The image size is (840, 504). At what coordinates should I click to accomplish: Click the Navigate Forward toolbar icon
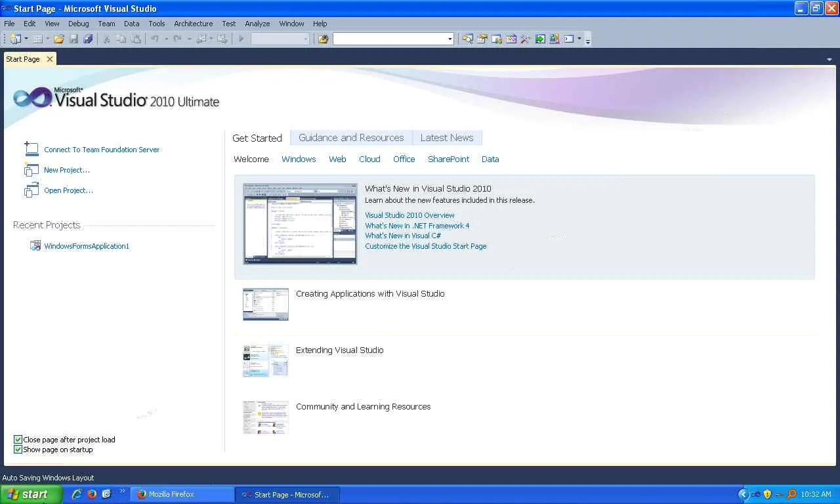tap(222, 39)
